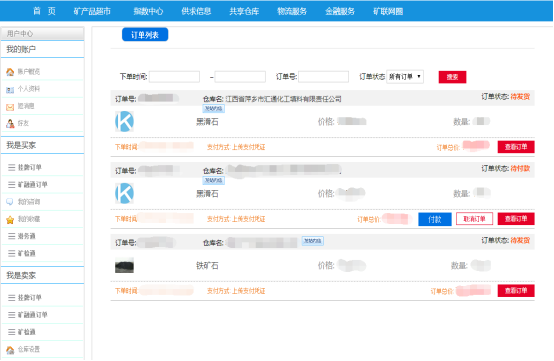
Task: Click the 我是买家 section header
Action: (21, 145)
